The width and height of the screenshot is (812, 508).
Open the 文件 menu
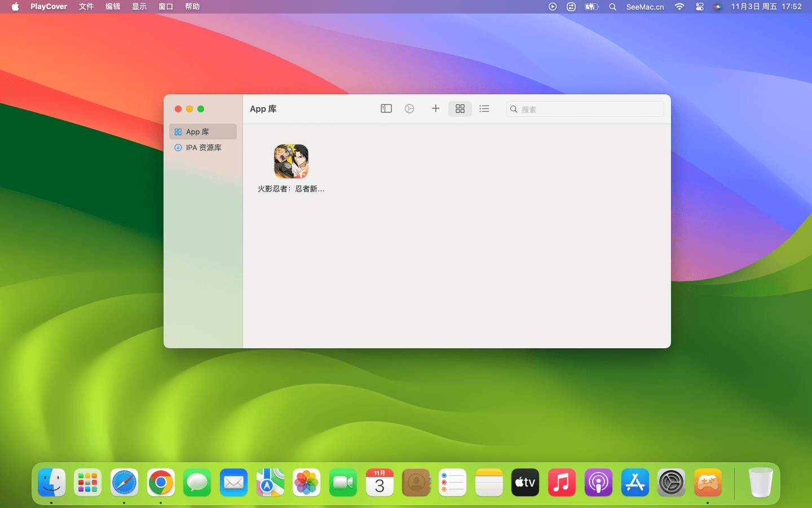[86, 7]
